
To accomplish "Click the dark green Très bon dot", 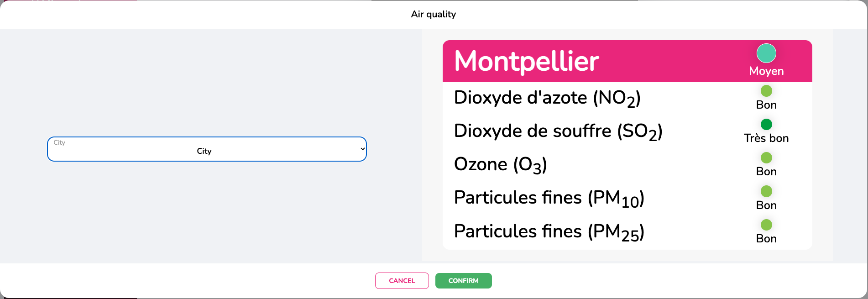I will pyautogui.click(x=766, y=124).
